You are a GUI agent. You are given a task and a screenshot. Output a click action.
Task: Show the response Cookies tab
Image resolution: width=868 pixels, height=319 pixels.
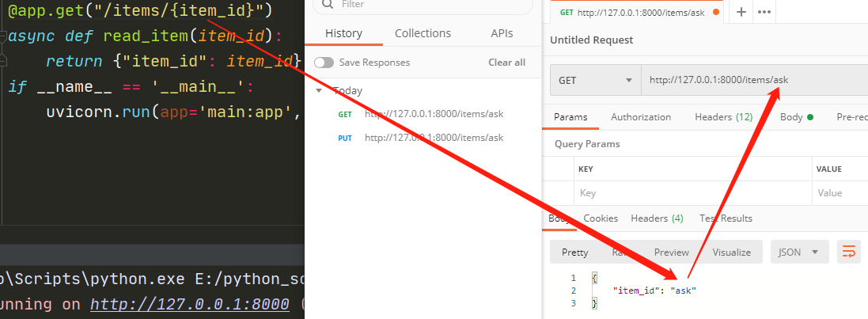[x=601, y=218]
